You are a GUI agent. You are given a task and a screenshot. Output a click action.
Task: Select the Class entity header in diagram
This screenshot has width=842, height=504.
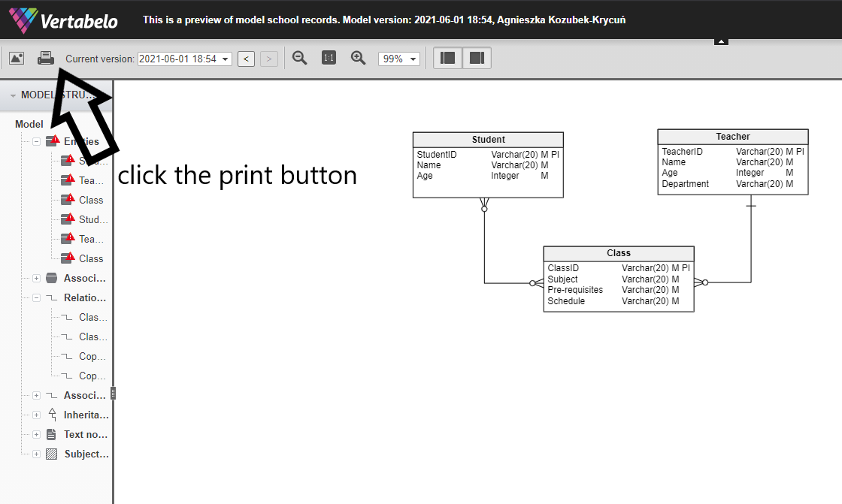coord(619,253)
